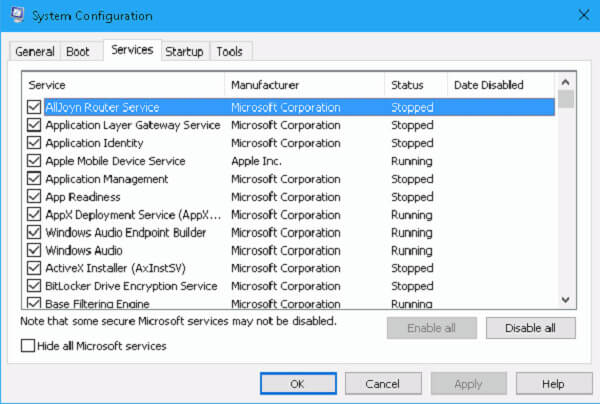Uncheck AllJoyn Router Service checkbox
The height and width of the screenshot is (404, 600).
point(34,107)
